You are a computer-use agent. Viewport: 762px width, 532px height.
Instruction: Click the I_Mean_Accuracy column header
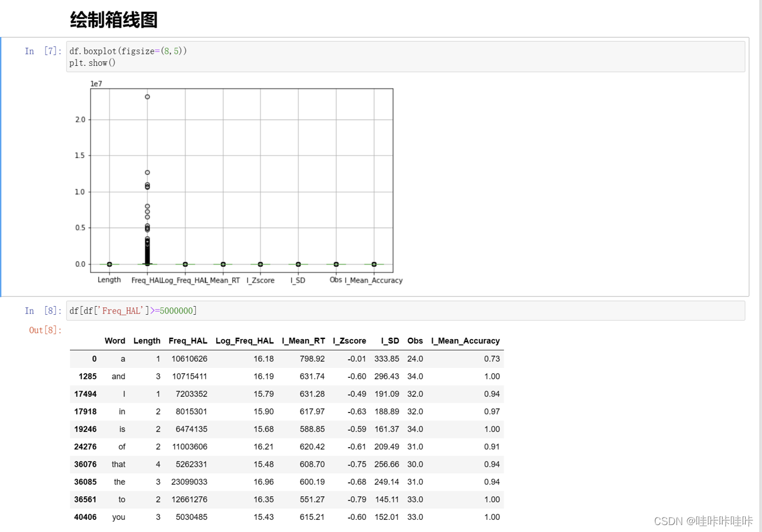click(x=466, y=341)
